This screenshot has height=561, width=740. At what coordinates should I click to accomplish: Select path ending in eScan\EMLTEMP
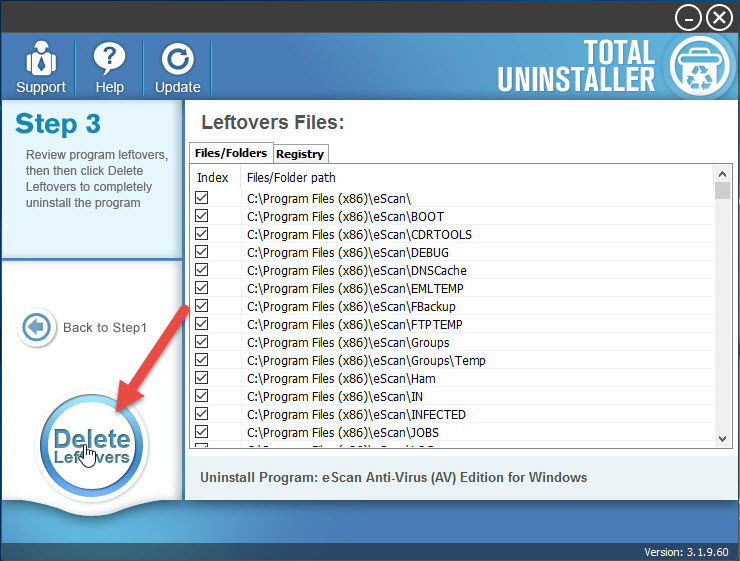coord(355,288)
